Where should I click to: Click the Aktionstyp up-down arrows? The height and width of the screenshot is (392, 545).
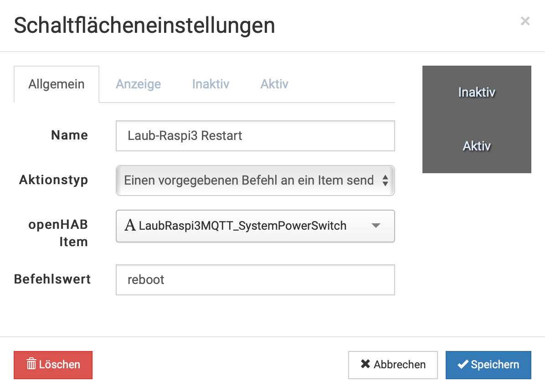[385, 181]
